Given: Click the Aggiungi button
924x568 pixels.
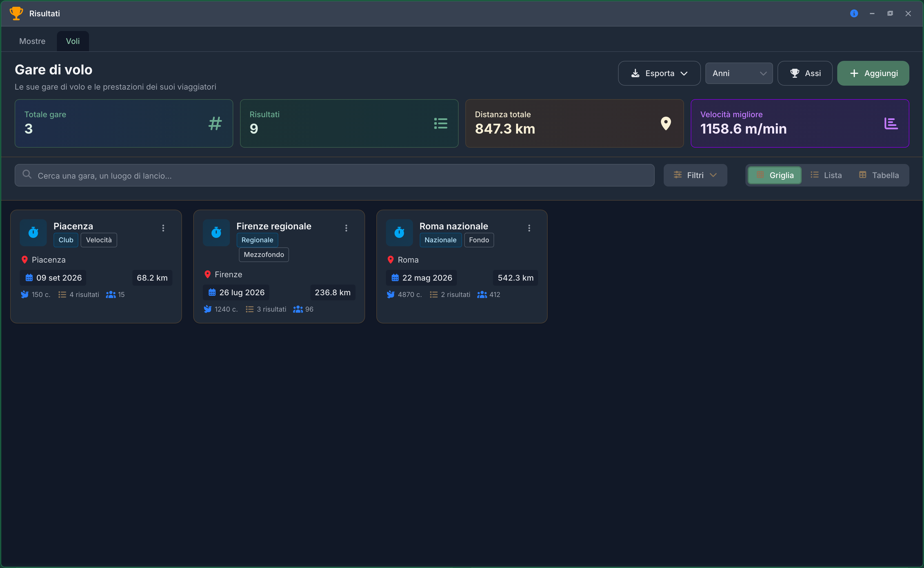Looking at the screenshot, I should [x=873, y=73].
